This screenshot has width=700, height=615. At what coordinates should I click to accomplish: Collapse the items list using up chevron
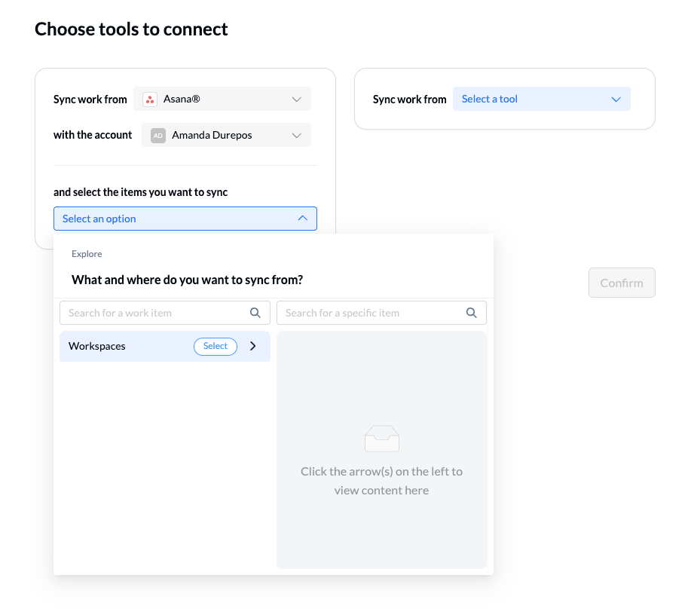pos(302,219)
